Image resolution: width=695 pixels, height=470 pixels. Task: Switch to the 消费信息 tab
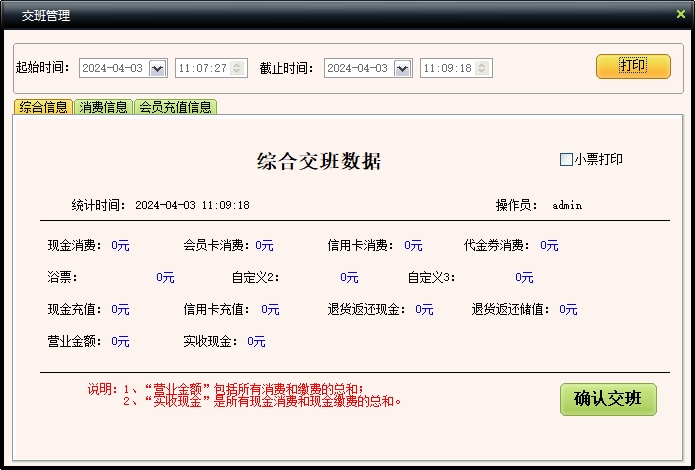click(104, 107)
